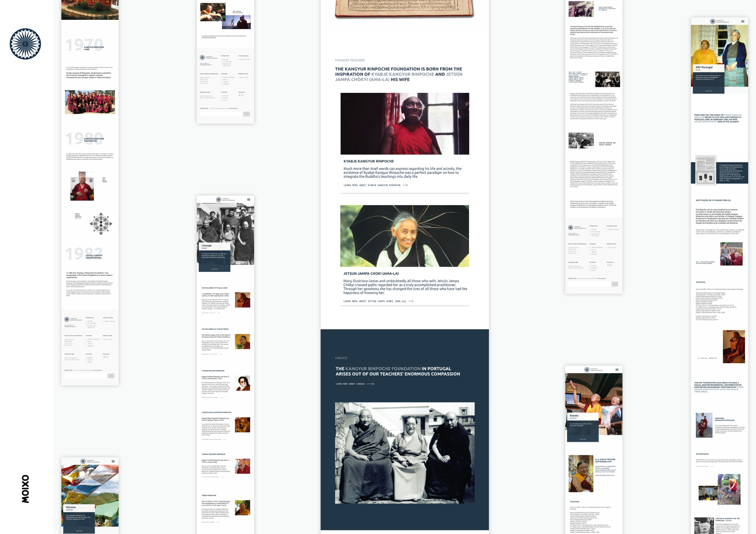Click 'Kyabje Dudjom Rinpoche' heading on Lineage page
The image size is (756, 534).
click(213, 371)
